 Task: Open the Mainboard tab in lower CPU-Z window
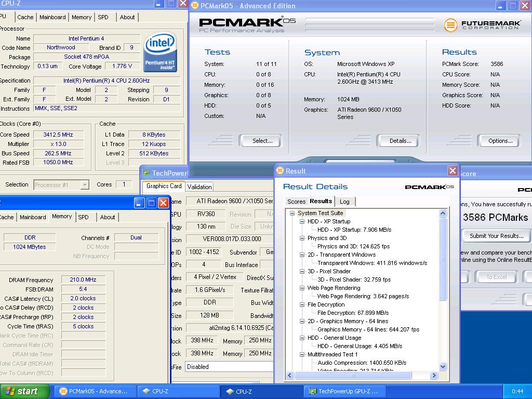pyautogui.click(x=33, y=217)
